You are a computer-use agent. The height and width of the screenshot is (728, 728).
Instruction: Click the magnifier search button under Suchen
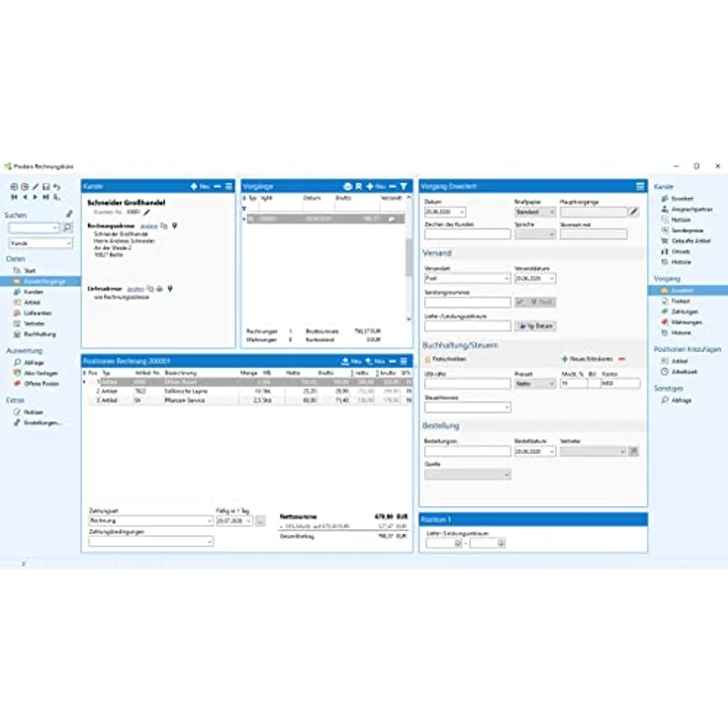tap(67, 227)
